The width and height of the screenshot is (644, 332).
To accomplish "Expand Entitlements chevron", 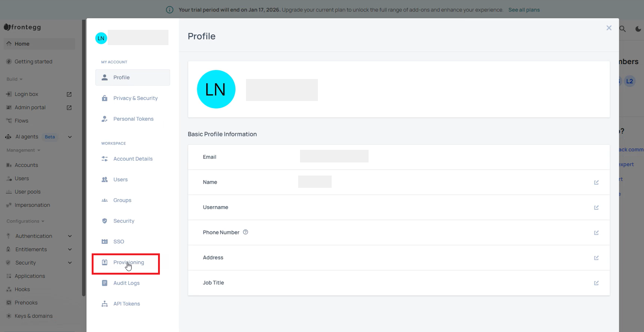I will point(70,250).
